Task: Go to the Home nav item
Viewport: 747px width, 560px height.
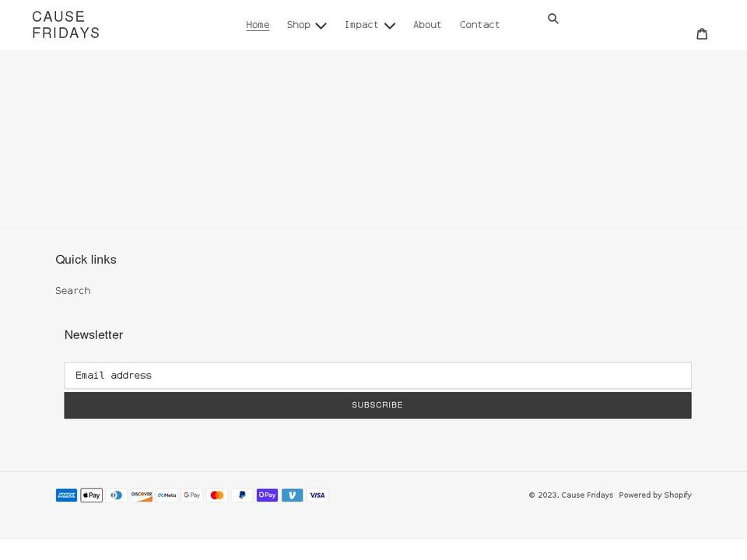Action: coord(258,25)
